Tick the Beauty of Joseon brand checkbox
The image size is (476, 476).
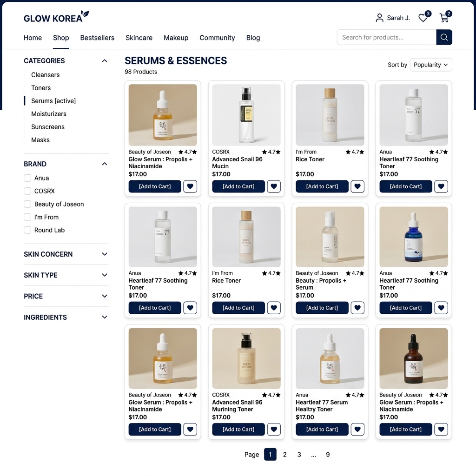tap(27, 204)
